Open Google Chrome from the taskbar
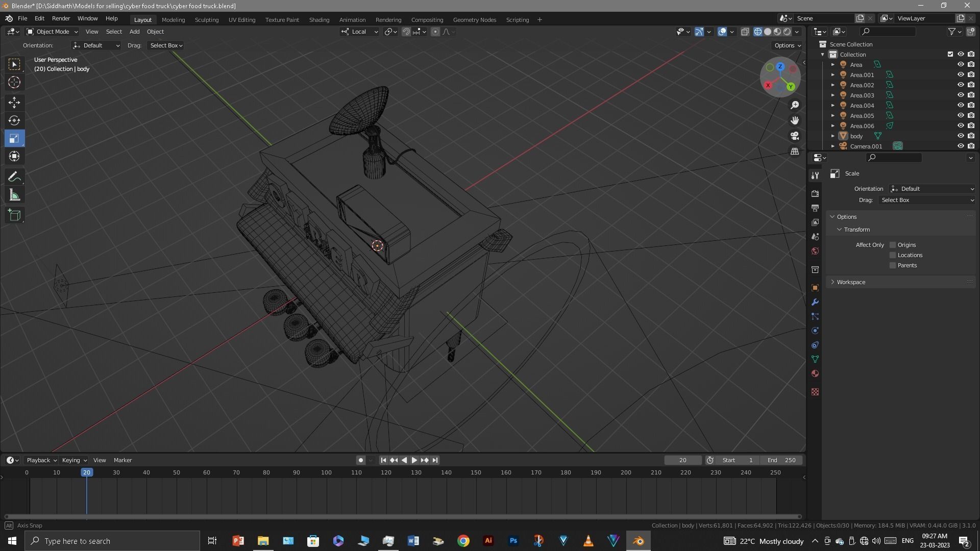 (x=463, y=541)
